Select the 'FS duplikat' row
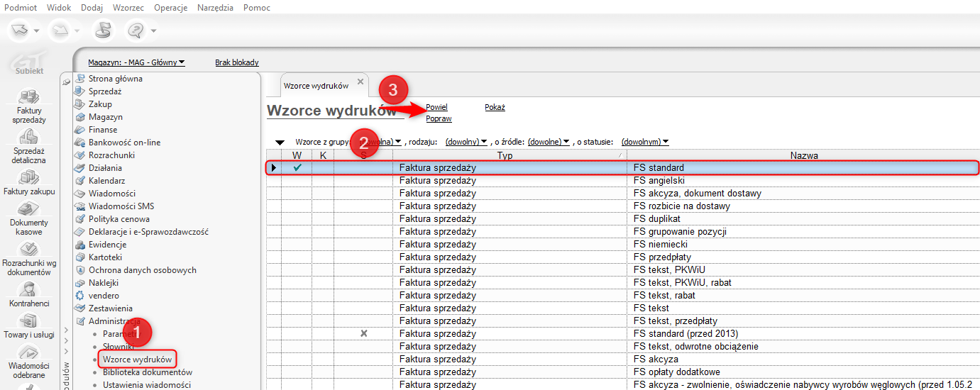The image size is (980, 390). tap(623, 219)
